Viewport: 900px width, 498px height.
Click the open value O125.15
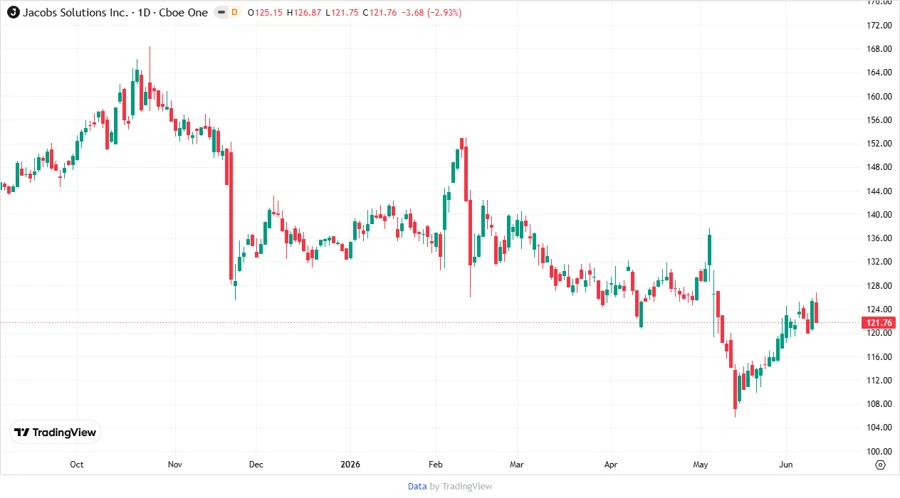pos(265,13)
